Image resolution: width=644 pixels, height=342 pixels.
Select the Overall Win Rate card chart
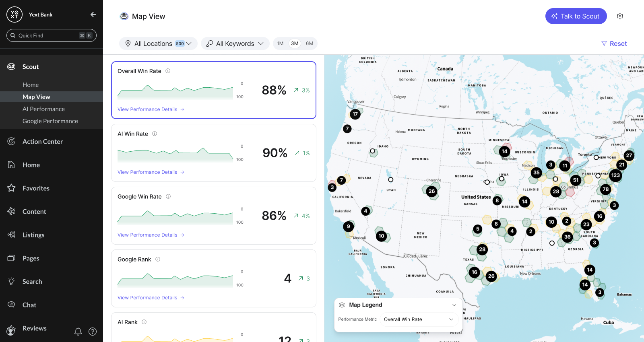(x=175, y=92)
